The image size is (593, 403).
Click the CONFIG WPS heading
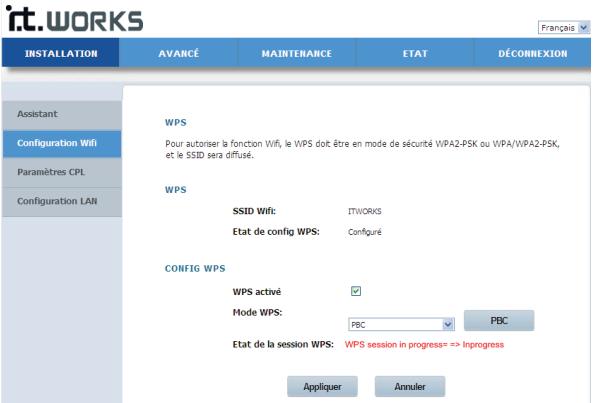[x=195, y=268]
